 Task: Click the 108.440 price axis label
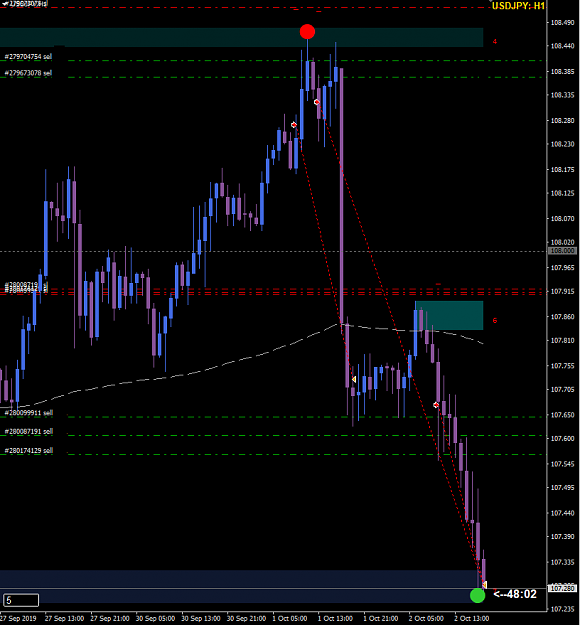click(x=562, y=46)
